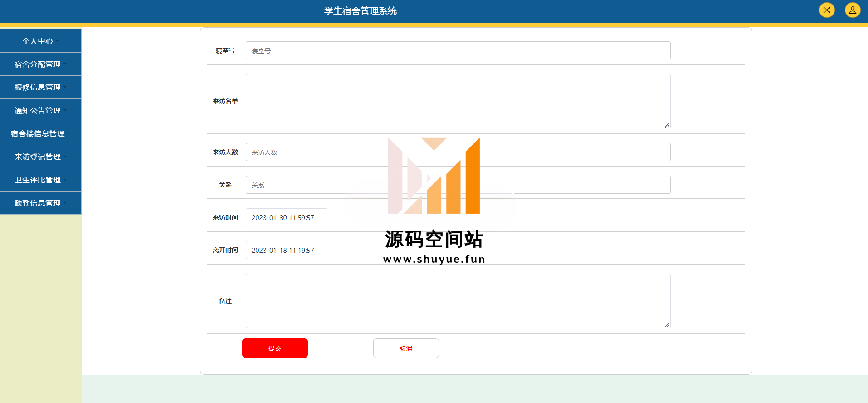Click the 来访时间 field label
868x403 pixels.
[x=225, y=217]
